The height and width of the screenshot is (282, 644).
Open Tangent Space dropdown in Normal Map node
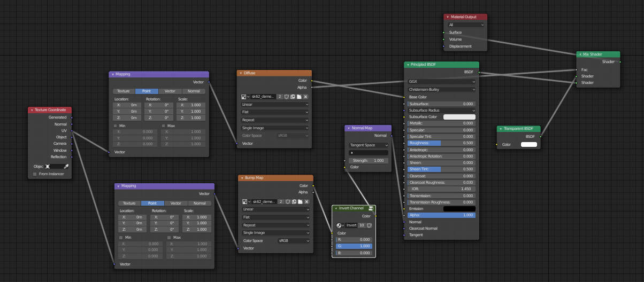pyautogui.click(x=369, y=145)
